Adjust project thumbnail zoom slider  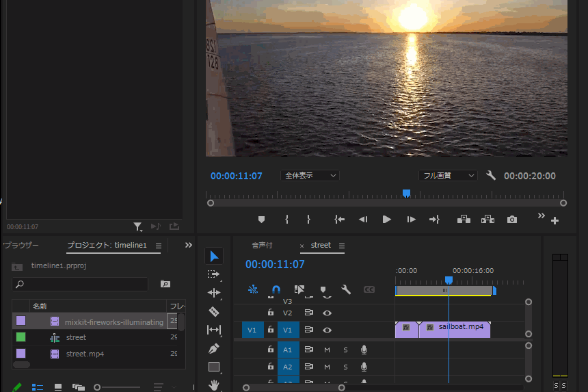click(x=97, y=387)
